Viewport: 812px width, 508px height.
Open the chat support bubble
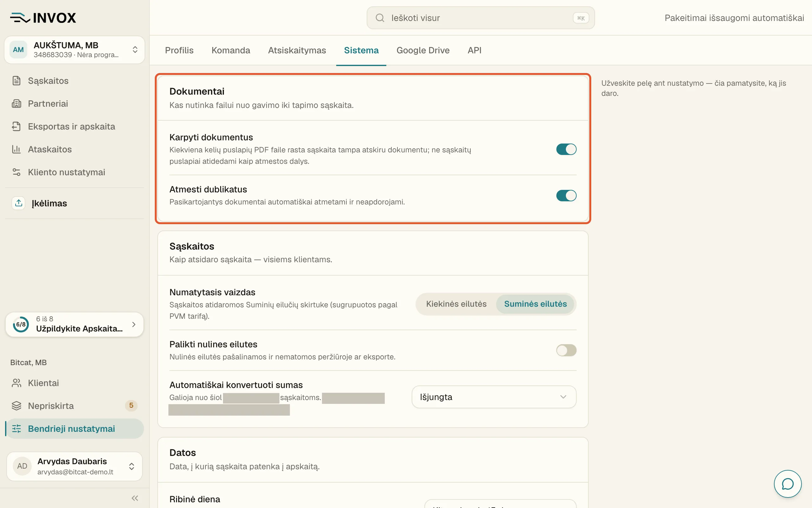788,484
